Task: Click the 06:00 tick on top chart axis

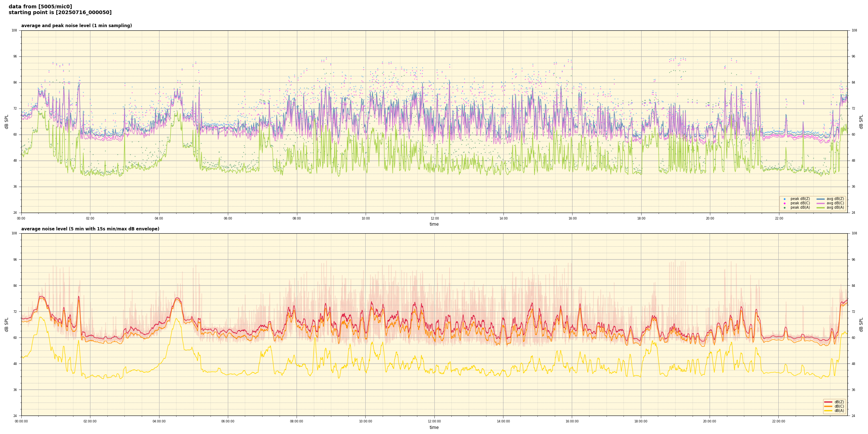Action: click(x=228, y=218)
